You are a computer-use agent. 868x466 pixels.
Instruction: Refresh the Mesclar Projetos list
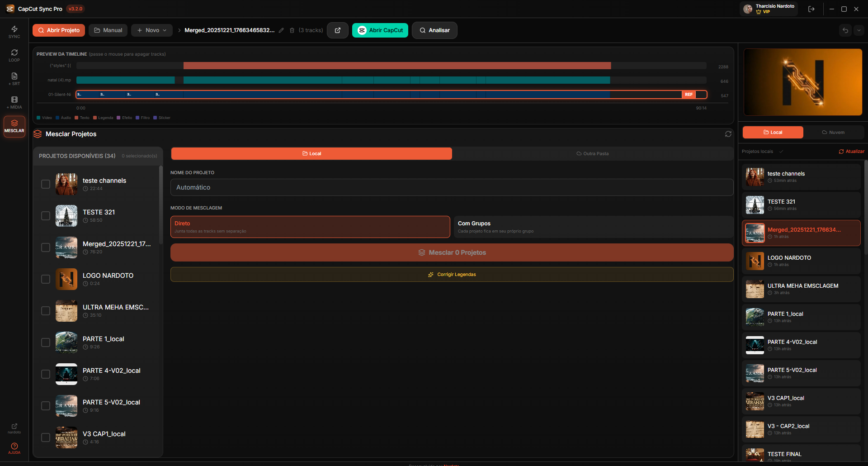[728, 134]
